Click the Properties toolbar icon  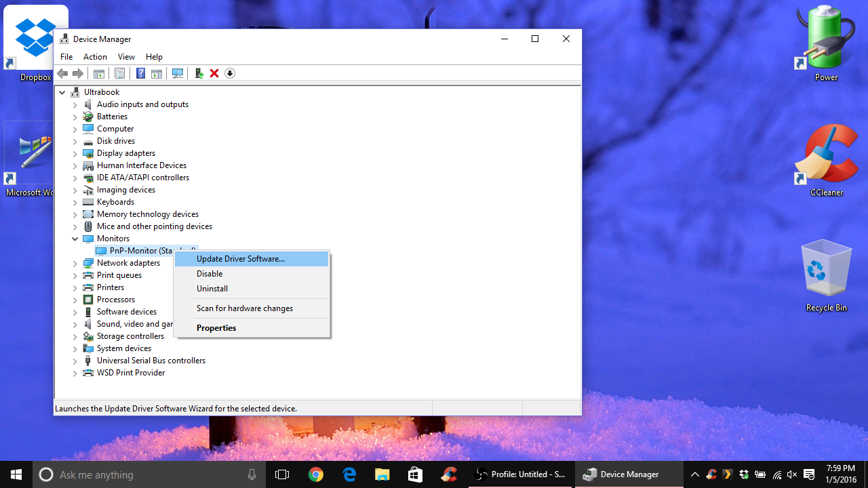pyautogui.click(x=119, y=73)
